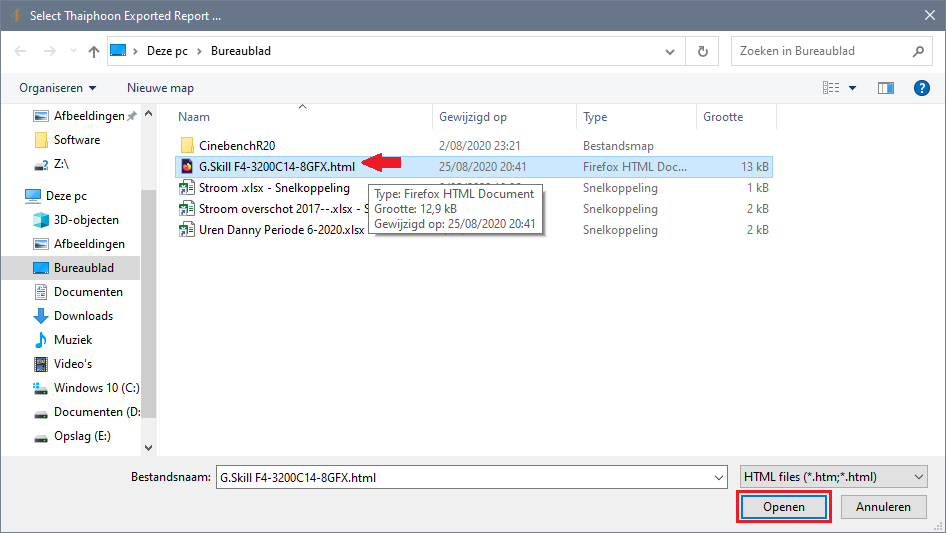The width and height of the screenshot is (946, 533).
Task: Sort by the Grootte column header
Action: coord(723,117)
